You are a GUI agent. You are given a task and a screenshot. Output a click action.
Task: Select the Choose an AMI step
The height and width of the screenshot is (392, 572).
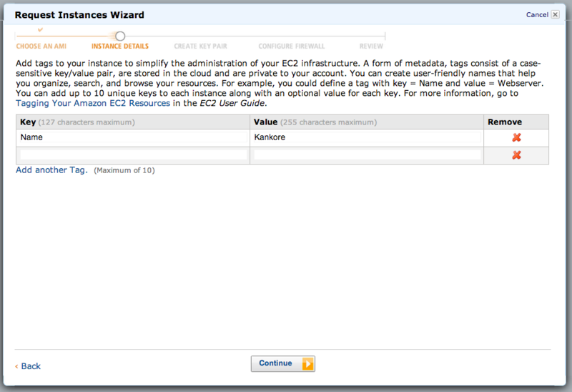(x=41, y=46)
